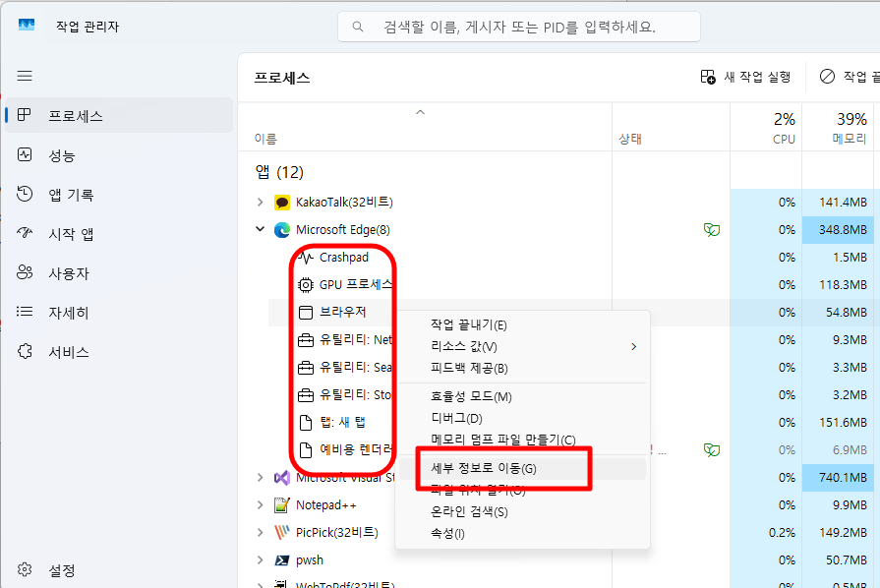Click the 141.4MB memory value
This screenshot has height=588, width=880.
pos(843,202)
